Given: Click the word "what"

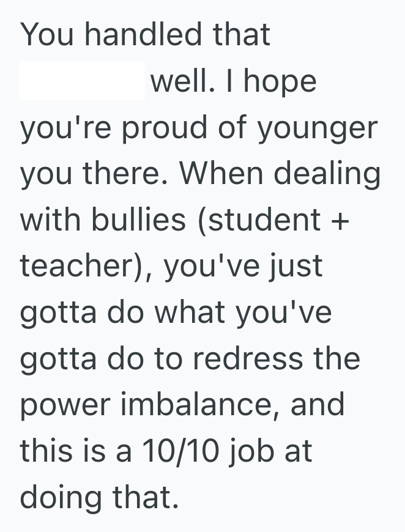Looking at the screenshot, I should click(x=187, y=312).
